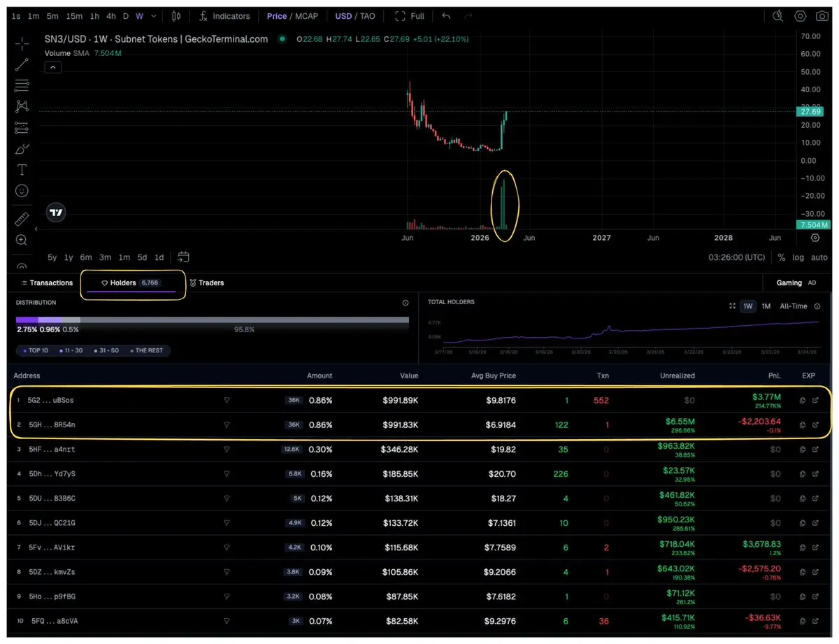This screenshot has width=839, height=644.
Task: Open holder 5FQ...a8cVA in the explorer
Action: (815, 621)
